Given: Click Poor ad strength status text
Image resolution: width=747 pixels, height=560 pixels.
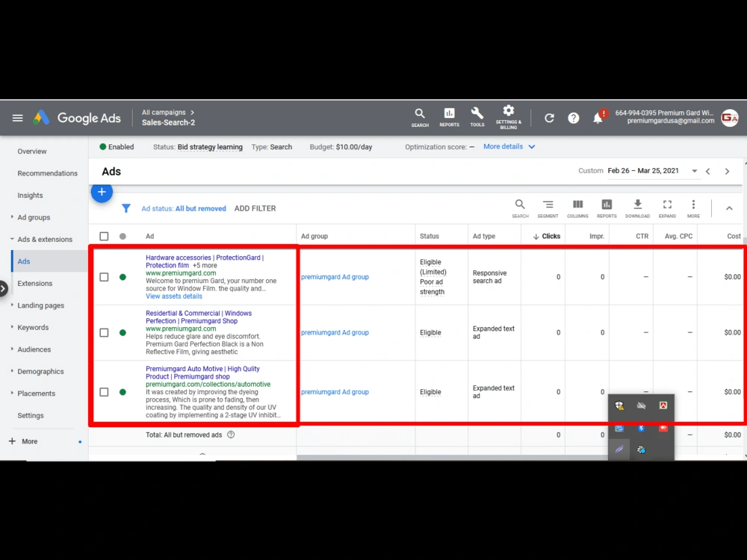Looking at the screenshot, I should [432, 287].
